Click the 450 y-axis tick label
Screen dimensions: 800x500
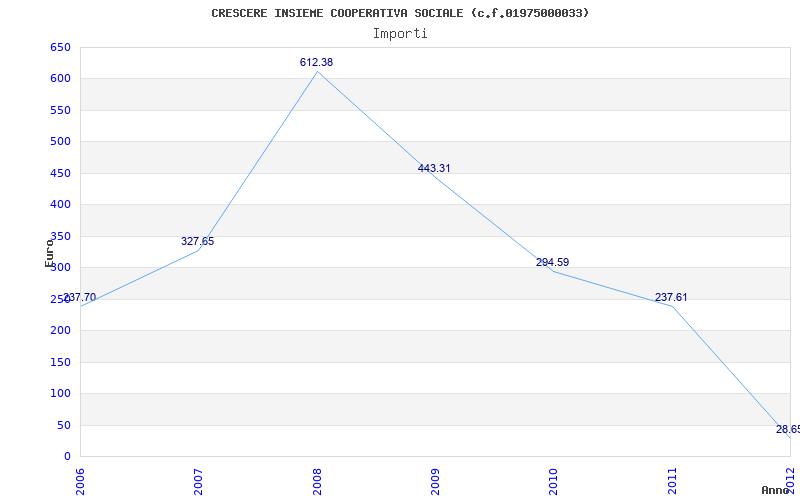60,173
